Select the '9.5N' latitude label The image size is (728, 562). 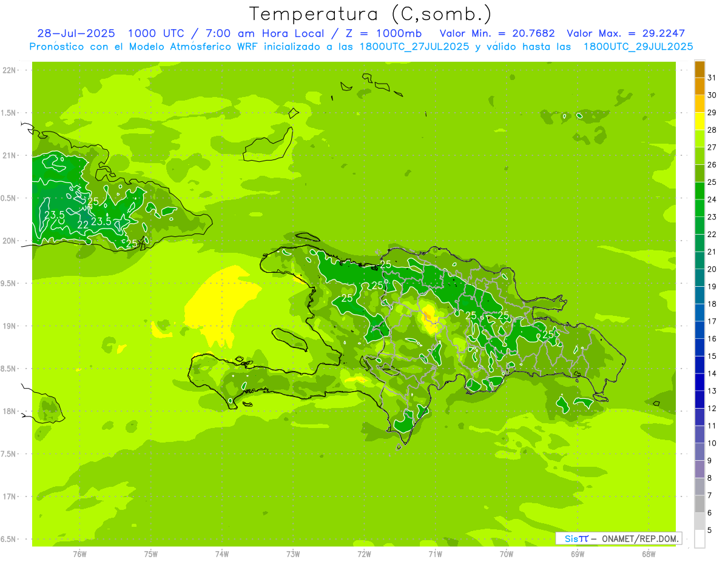tap(10, 283)
